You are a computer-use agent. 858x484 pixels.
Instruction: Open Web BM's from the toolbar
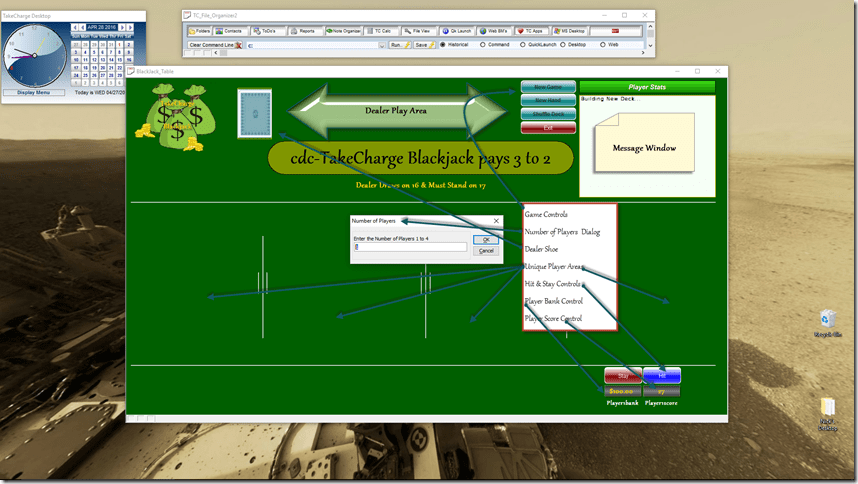494,31
